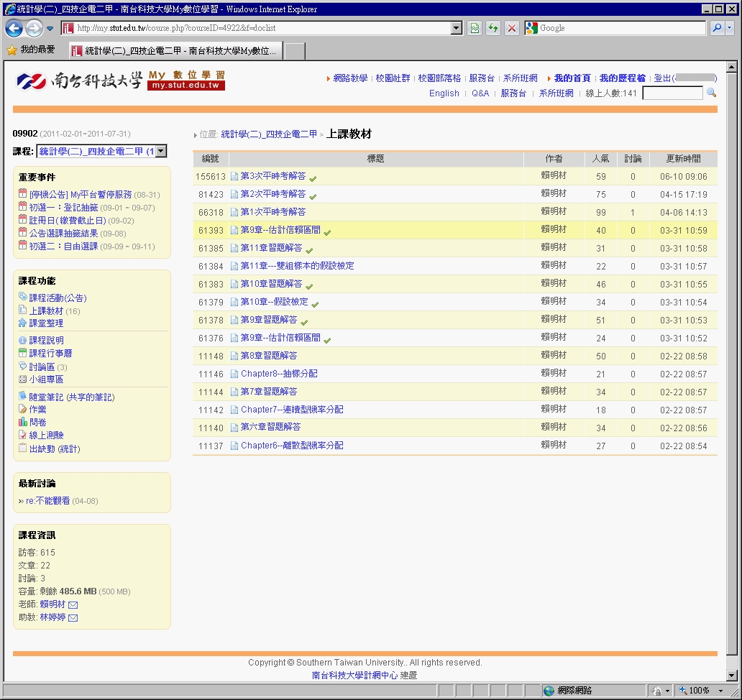Click the Google search magnifier button
742x700 pixels.
coord(717,28)
